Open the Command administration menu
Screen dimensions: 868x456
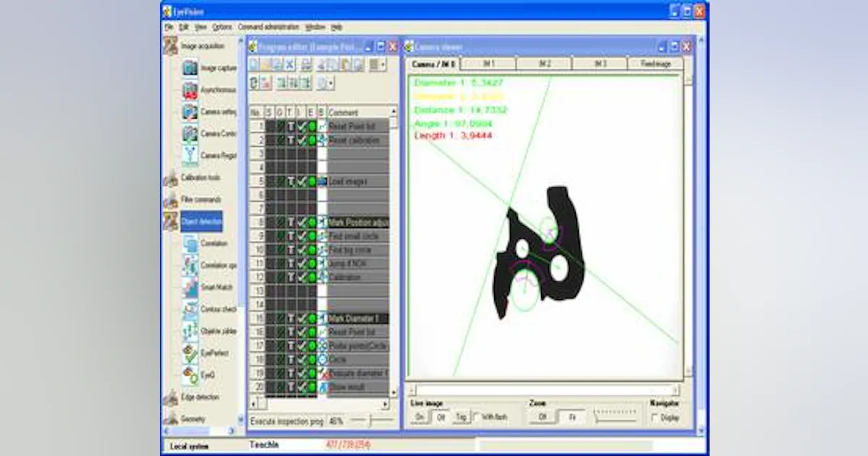tap(268, 27)
